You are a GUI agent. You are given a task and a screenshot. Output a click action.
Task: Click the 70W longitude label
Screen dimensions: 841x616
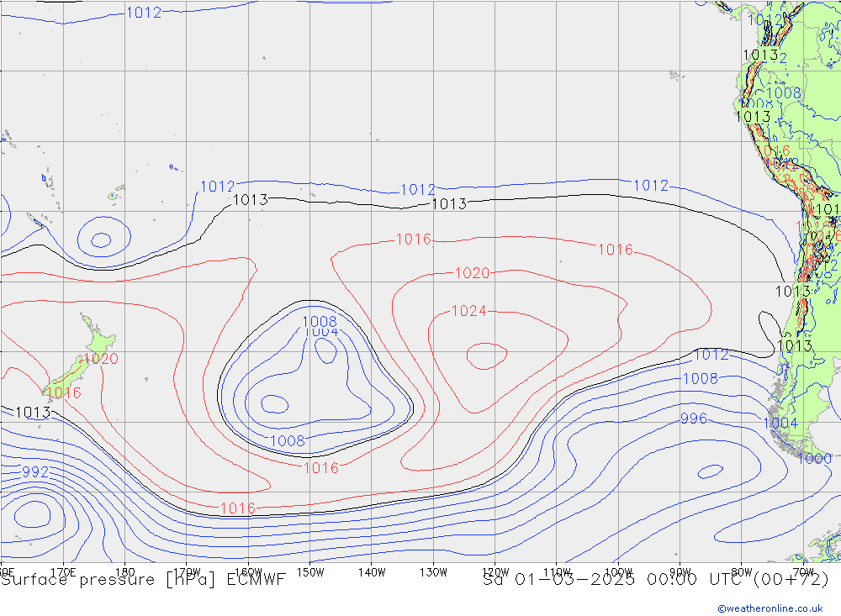tap(803, 572)
